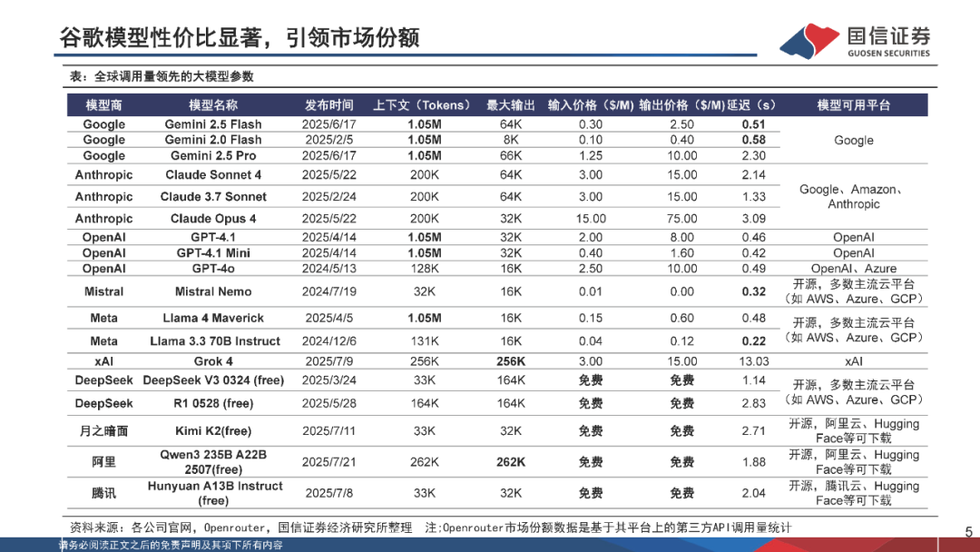Select the 'Mistral Nemo' cell
Viewport: 980px width, 552px height.
213,292
